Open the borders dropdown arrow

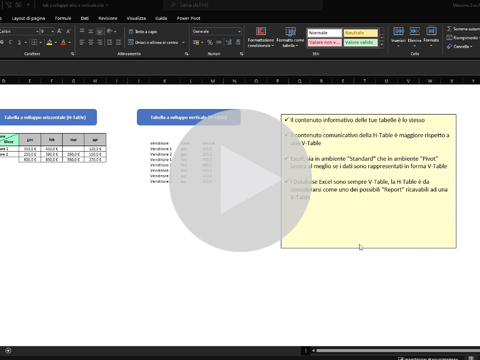pyautogui.click(x=40, y=43)
